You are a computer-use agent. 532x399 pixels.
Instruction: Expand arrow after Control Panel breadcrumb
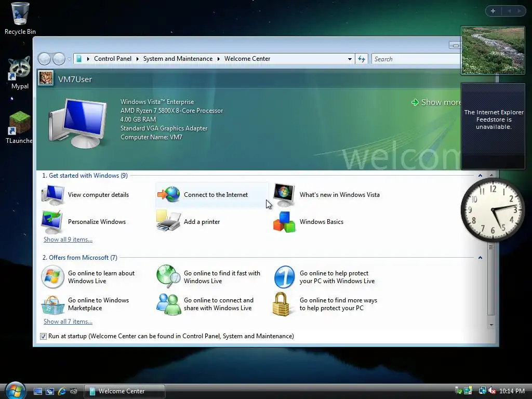(137, 59)
